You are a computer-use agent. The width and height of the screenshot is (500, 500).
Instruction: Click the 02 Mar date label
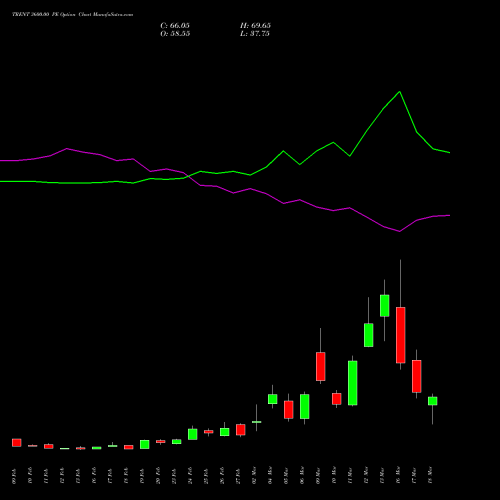[254, 476]
